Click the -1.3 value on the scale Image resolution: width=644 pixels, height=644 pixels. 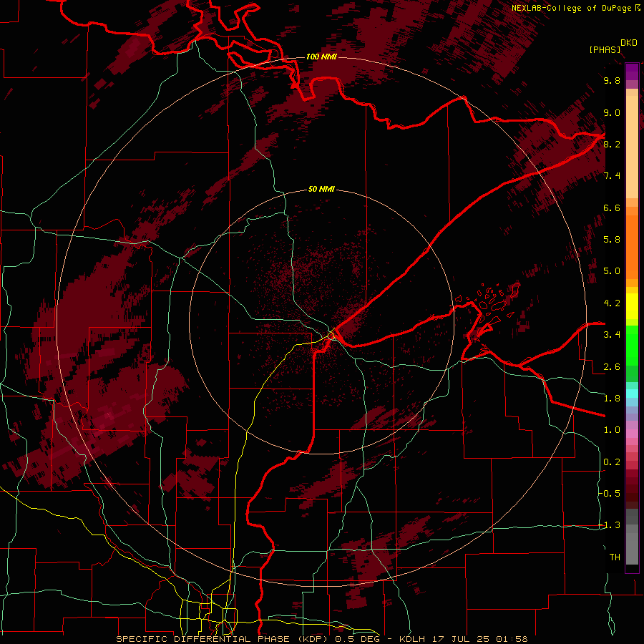pyautogui.click(x=609, y=525)
